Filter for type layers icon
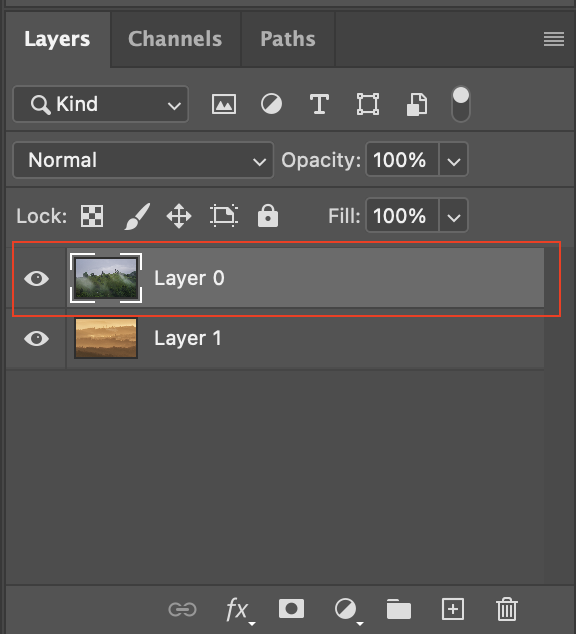576x634 pixels. coord(319,104)
